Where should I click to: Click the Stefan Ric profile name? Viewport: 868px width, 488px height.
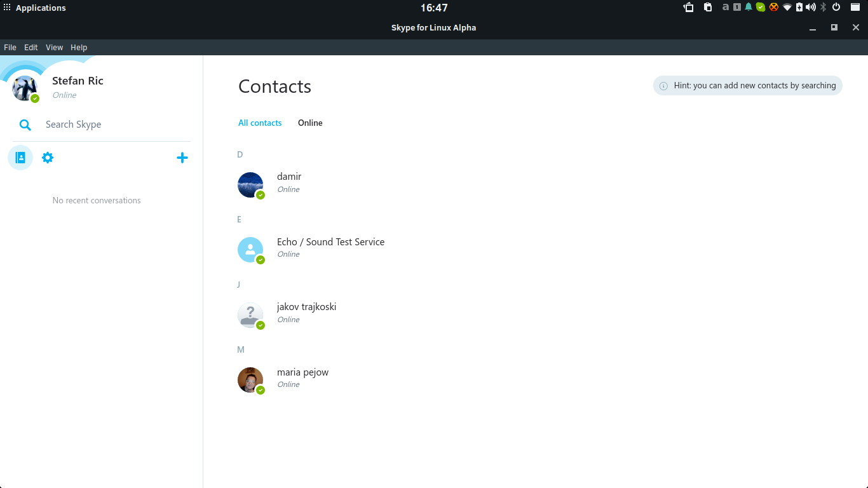coord(78,81)
